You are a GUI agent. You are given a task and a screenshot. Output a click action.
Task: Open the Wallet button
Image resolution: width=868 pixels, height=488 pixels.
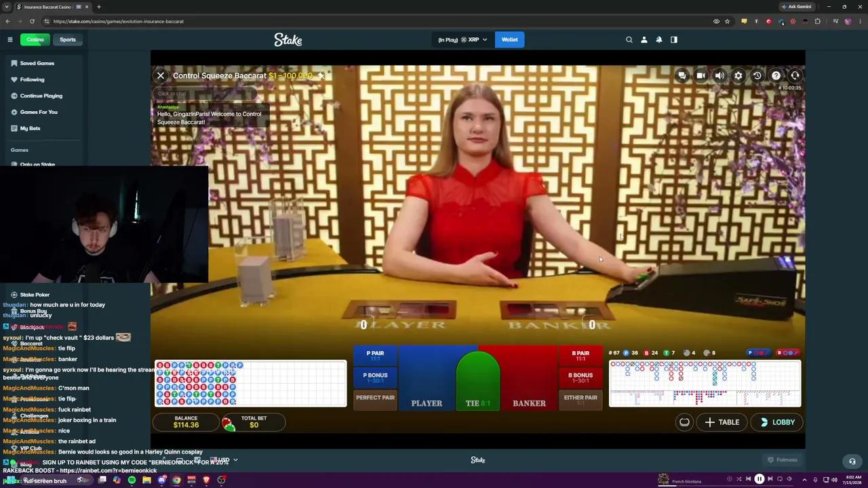point(510,39)
